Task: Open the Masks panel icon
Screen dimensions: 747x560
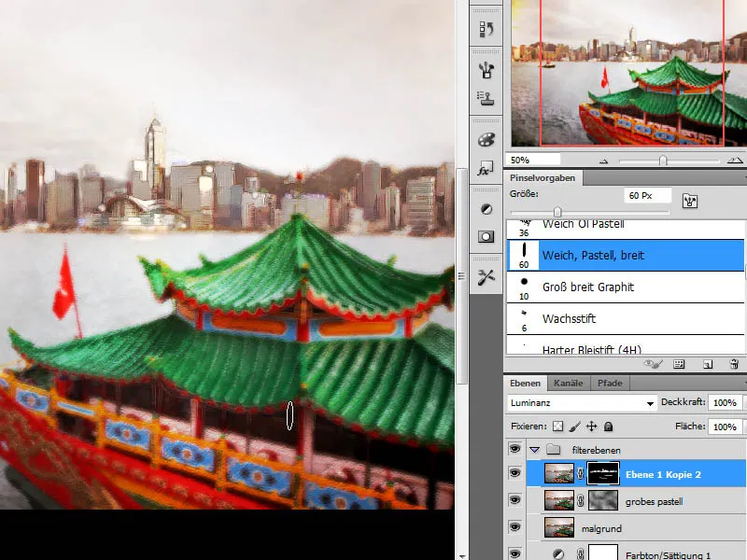Action: tap(486, 237)
